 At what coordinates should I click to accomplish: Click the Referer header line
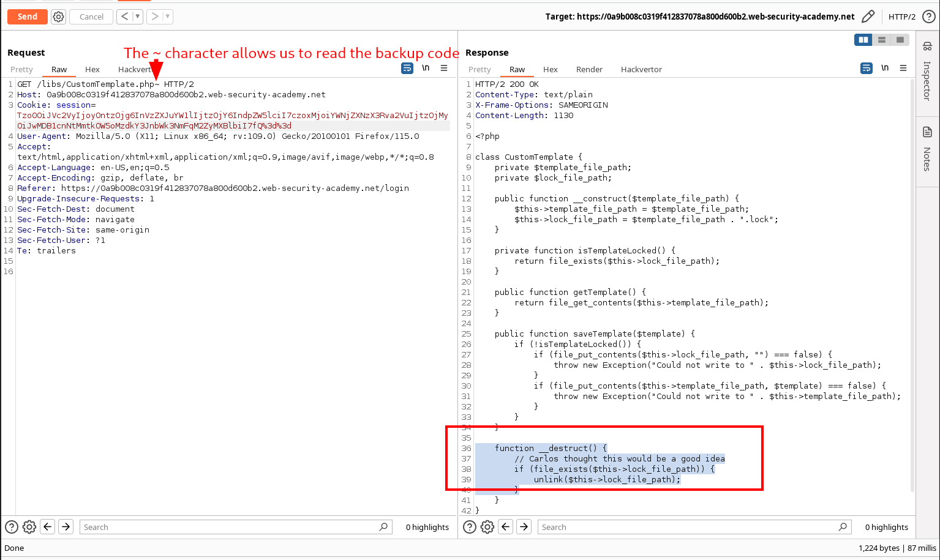[213, 189]
